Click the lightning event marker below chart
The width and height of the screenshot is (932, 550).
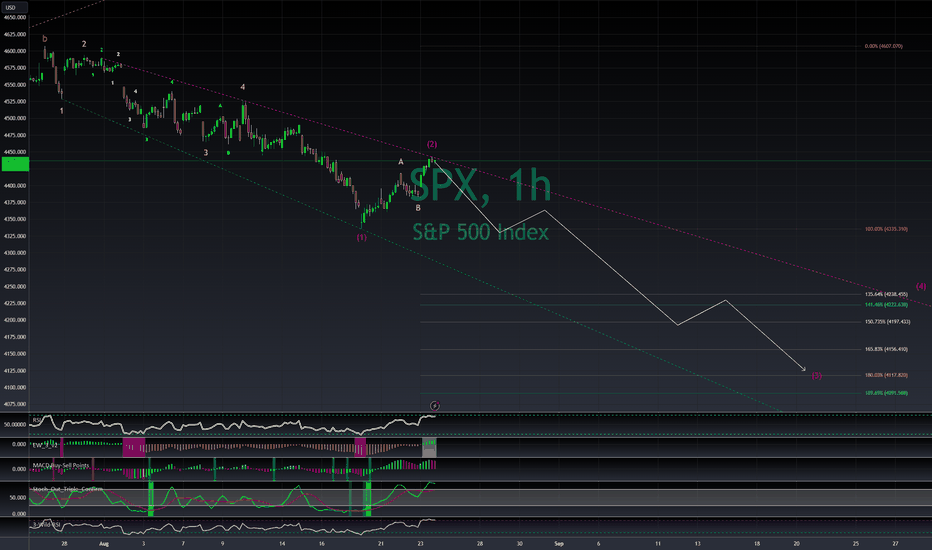click(434, 406)
